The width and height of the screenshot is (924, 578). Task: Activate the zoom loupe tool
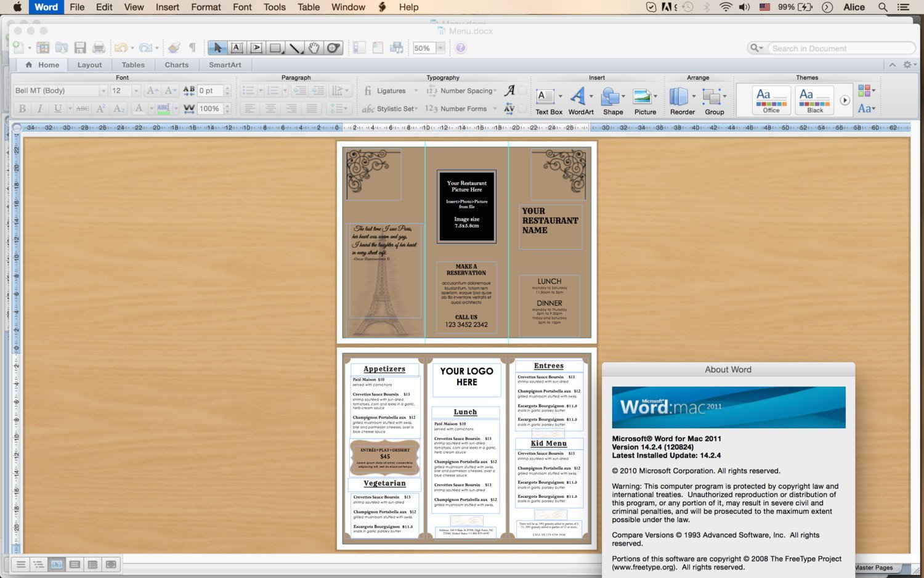333,48
